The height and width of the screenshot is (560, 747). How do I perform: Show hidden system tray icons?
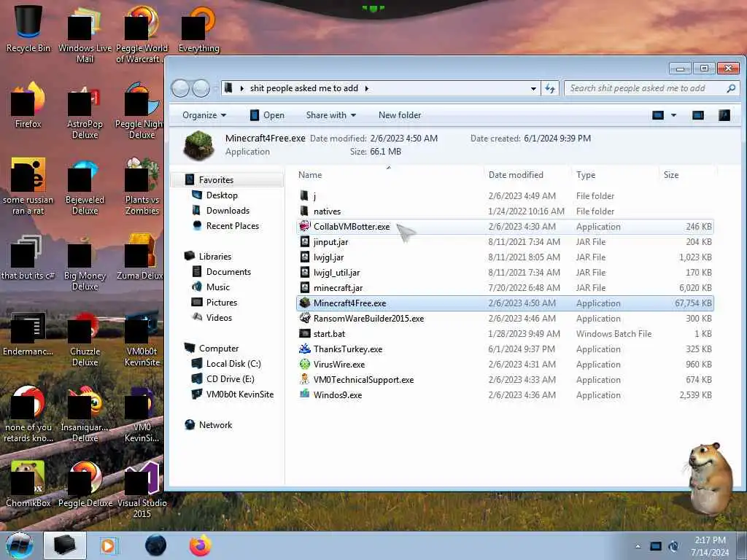(x=638, y=546)
